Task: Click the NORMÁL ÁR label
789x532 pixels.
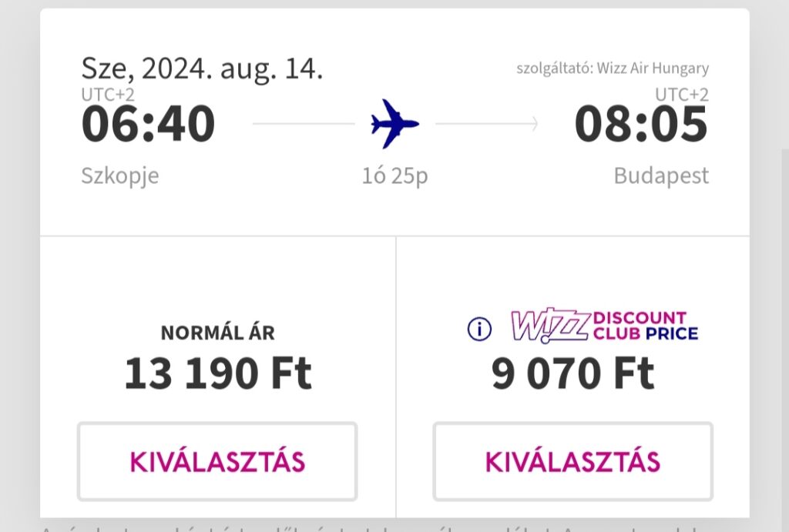Action: [218, 333]
